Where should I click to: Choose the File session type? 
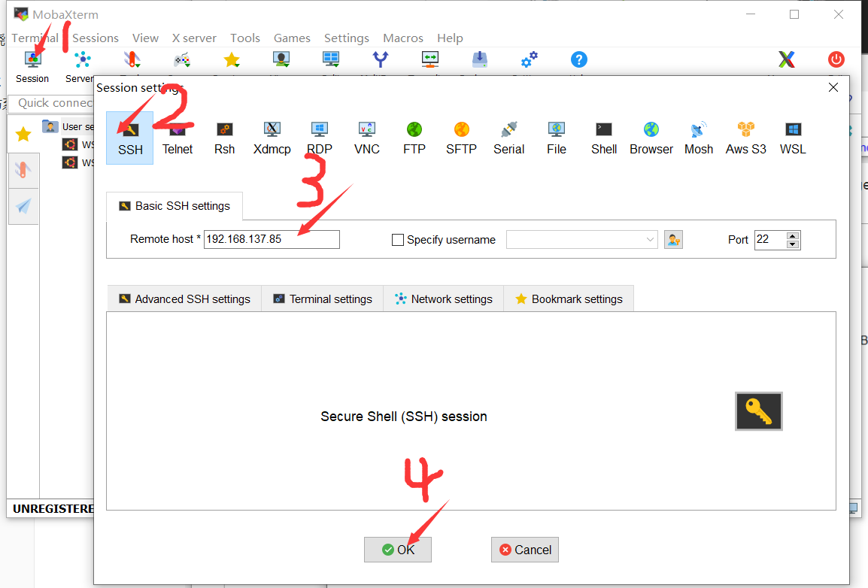(557, 138)
